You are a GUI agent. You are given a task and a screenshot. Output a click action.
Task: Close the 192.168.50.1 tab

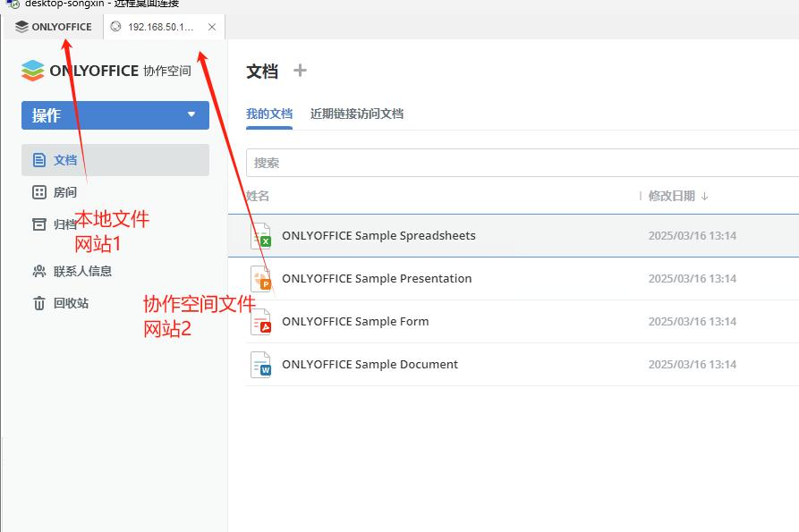point(212,27)
